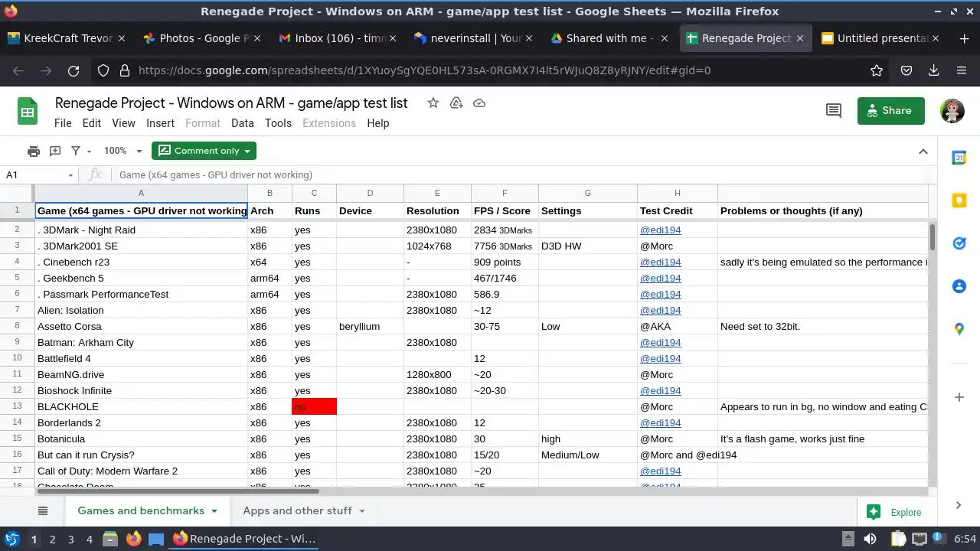This screenshot has width=980, height=551.
Task: Click the document title Renegade Project
Action: 231,103
